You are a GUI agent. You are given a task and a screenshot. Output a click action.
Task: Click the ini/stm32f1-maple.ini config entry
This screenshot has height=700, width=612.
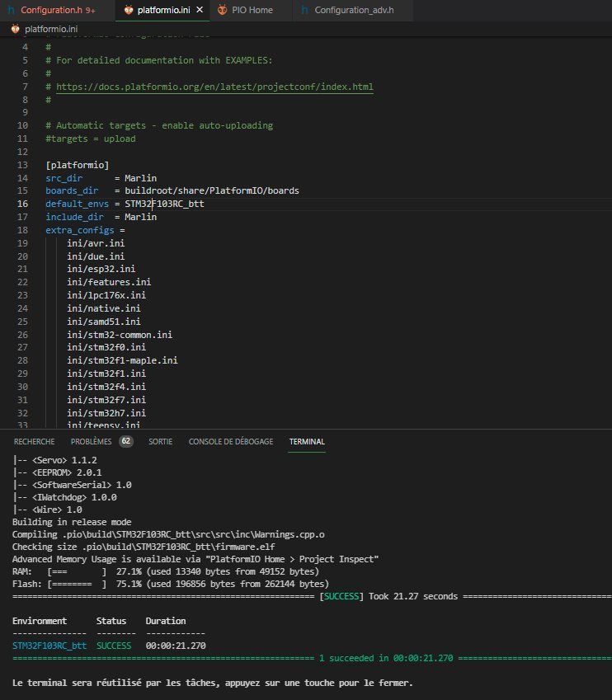tap(122, 360)
